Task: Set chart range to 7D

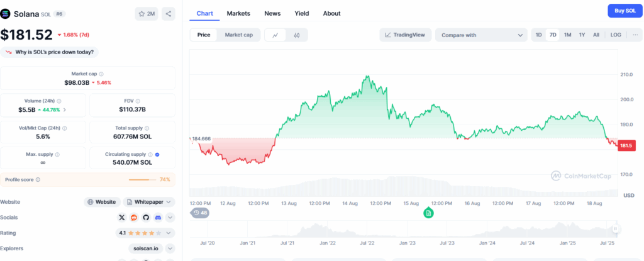Action: 553,35
